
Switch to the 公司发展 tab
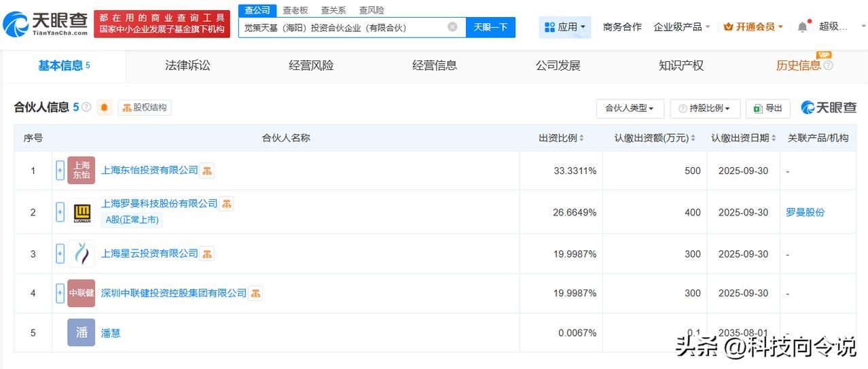point(558,66)
